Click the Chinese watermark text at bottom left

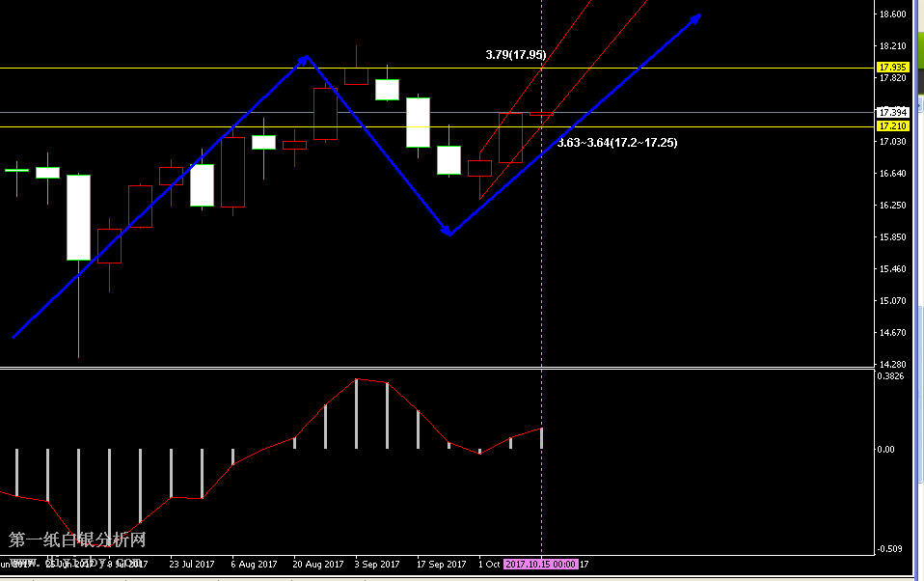pos(77,540)
